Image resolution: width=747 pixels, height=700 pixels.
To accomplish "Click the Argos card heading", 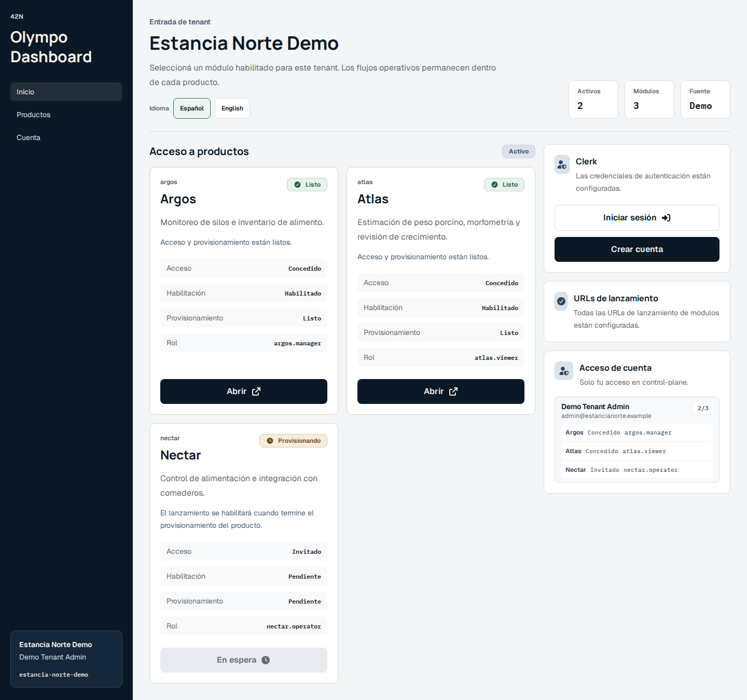I will coord(178,199).
